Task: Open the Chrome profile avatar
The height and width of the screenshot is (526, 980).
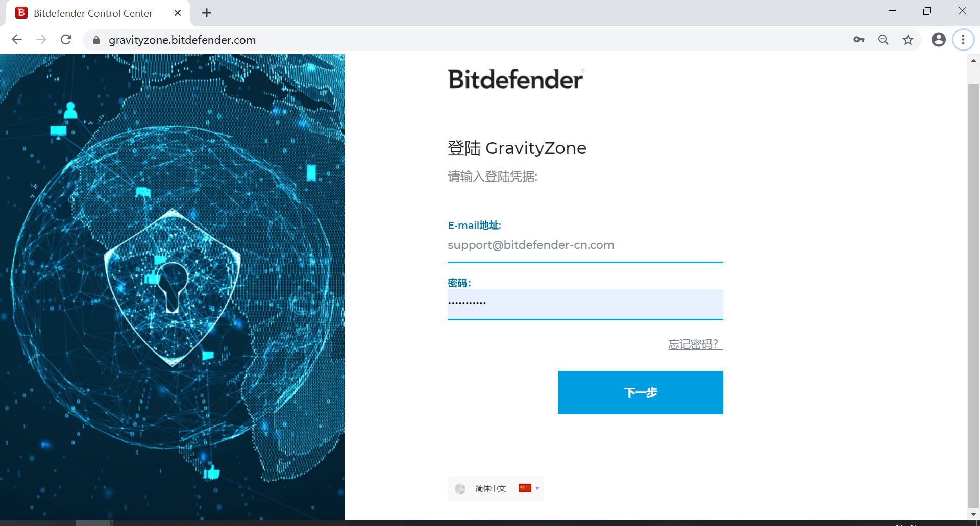Action: click(939, 40)
